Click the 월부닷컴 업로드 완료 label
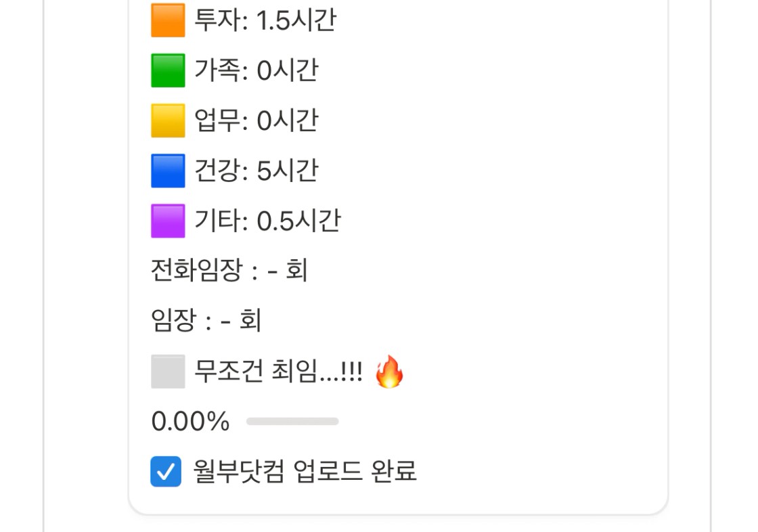 pyautogui.click(x=305, y=472)
